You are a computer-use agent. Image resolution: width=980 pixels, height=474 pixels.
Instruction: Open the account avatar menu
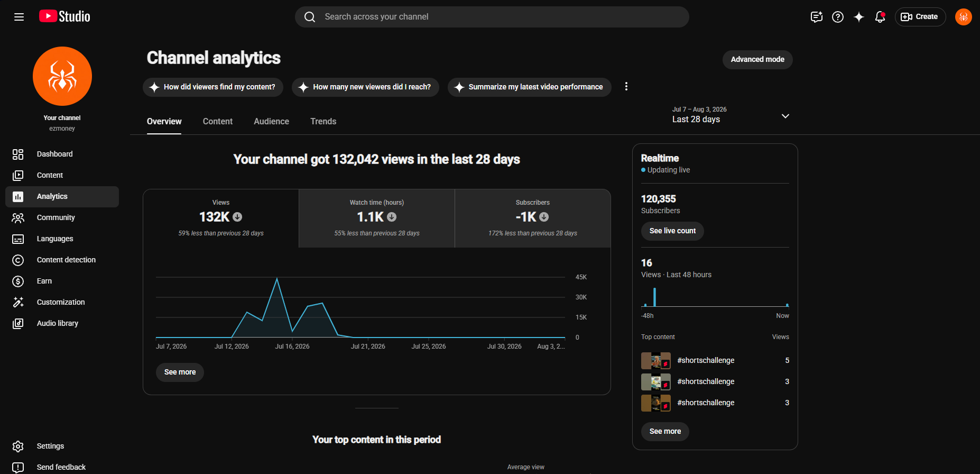(x=964, y=17)
